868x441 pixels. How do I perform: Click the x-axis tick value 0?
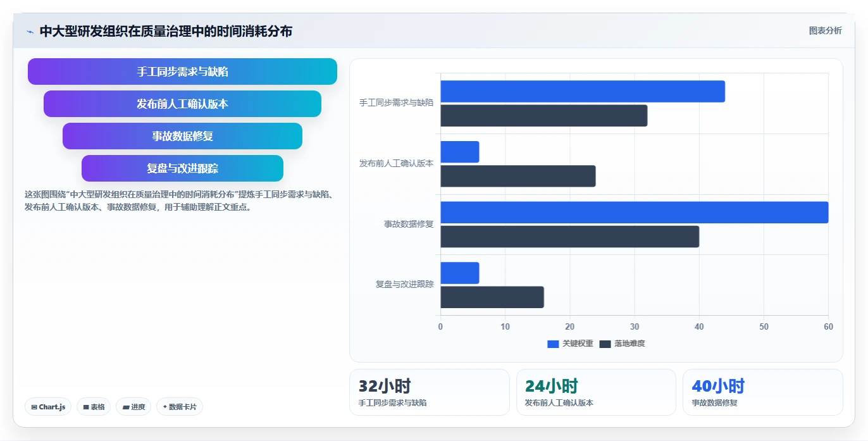441,326
